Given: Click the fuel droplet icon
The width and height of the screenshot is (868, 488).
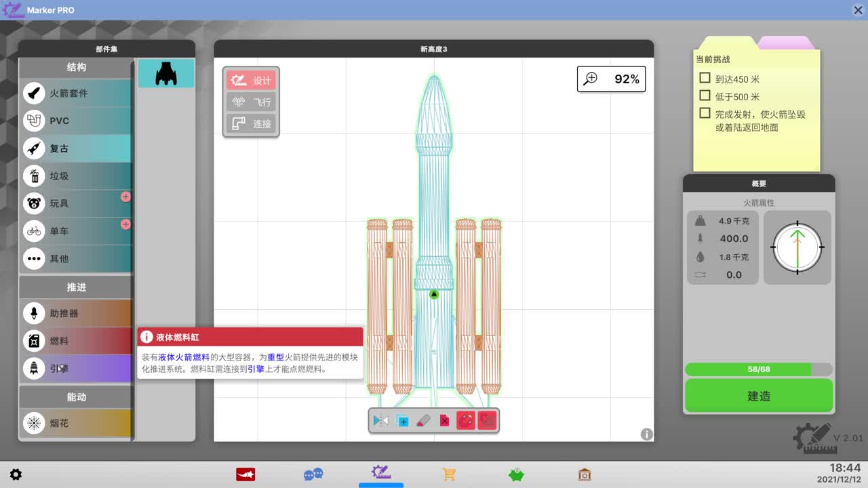Looking at the screenshot, I should point(700,257).
